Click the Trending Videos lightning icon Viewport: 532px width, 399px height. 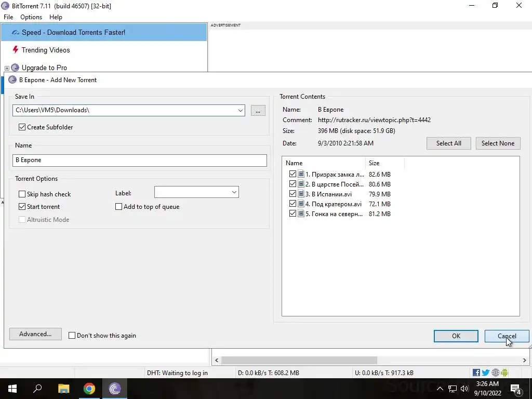[15, 50]
